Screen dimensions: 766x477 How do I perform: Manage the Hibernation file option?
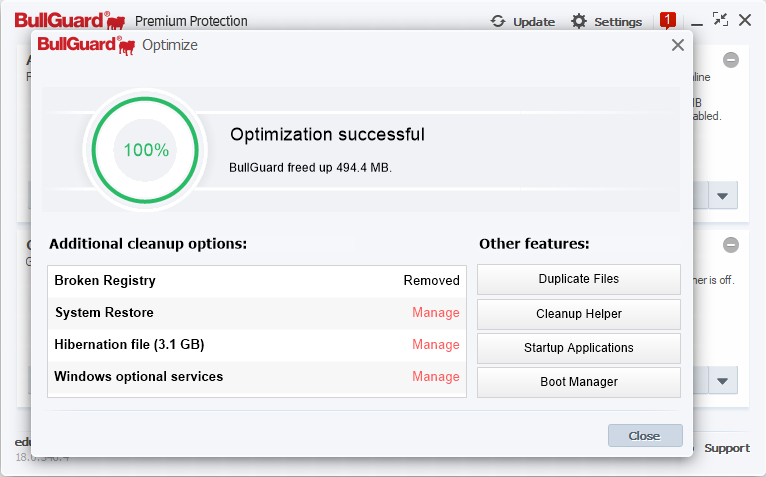tap(435, 345)
